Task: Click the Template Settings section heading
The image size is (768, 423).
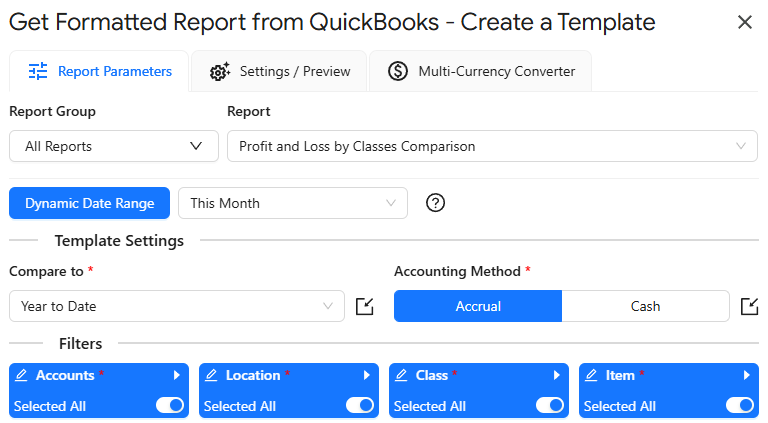Action: pyautogui.click(x=119, y=241)
